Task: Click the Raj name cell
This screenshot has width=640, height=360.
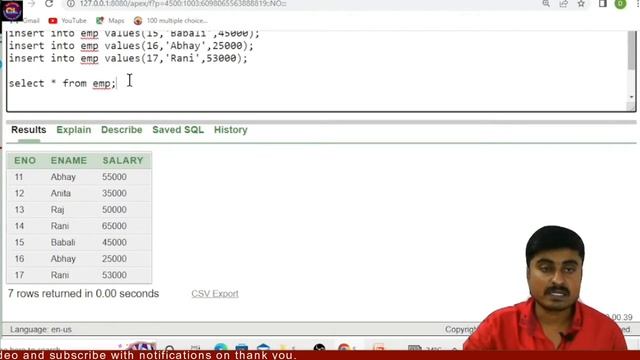Action: 58,210
